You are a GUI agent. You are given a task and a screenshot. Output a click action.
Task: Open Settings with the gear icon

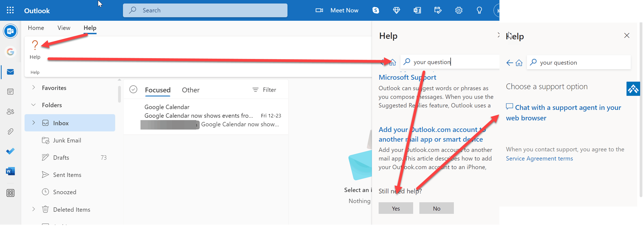[x=459, y=10]
